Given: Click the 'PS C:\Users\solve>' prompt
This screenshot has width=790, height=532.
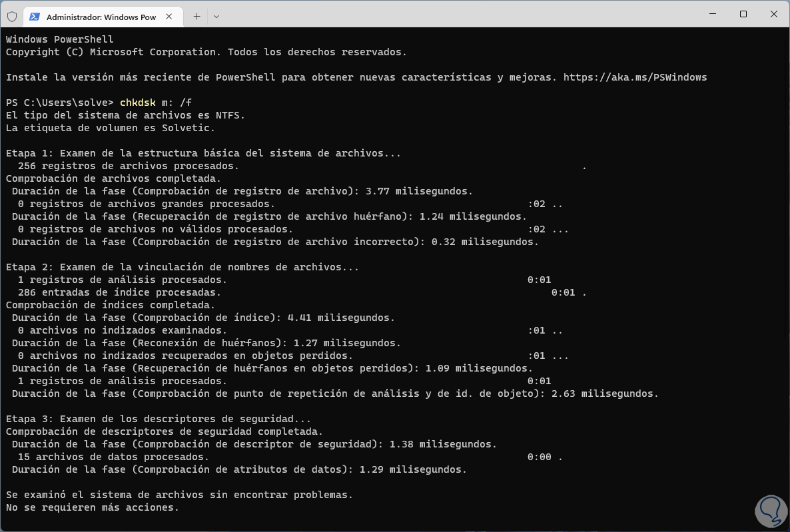Looking at the screenshot, I should tap(60, 103).
